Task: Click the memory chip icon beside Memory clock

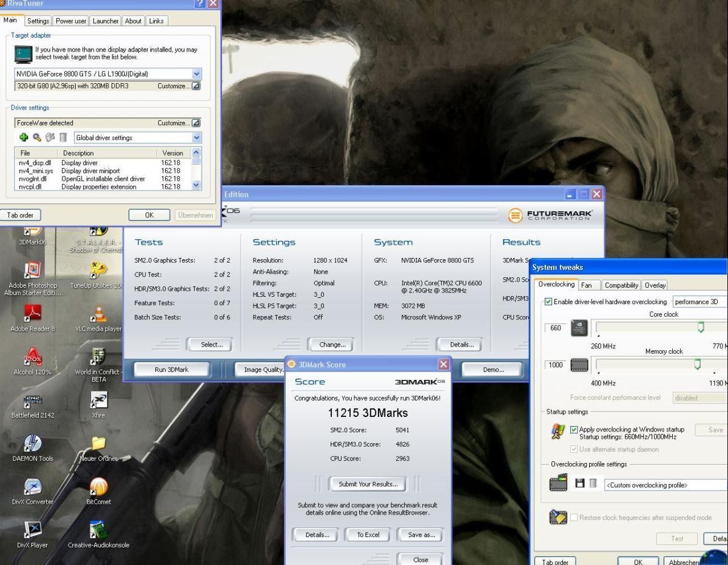Action: 579,365
